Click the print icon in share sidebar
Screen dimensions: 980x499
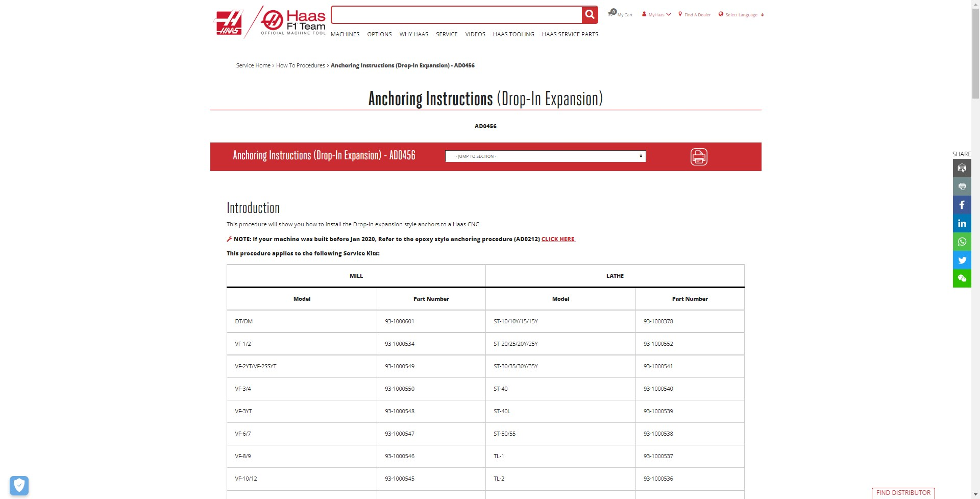[962, 186]
